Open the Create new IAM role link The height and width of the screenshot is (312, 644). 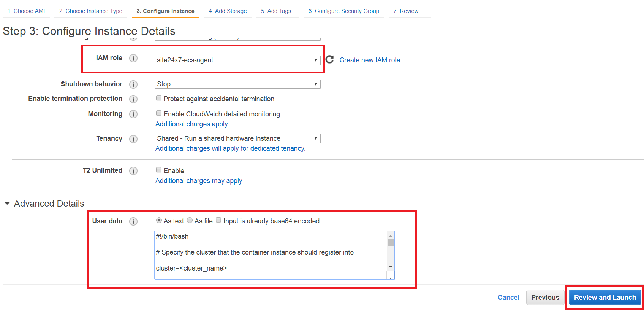tap(369, 60)
